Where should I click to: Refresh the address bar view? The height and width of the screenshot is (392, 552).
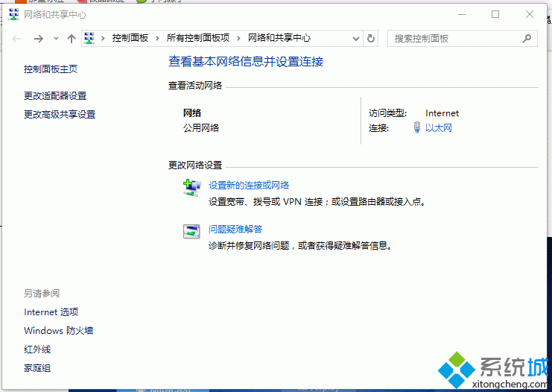pos(371,39)
